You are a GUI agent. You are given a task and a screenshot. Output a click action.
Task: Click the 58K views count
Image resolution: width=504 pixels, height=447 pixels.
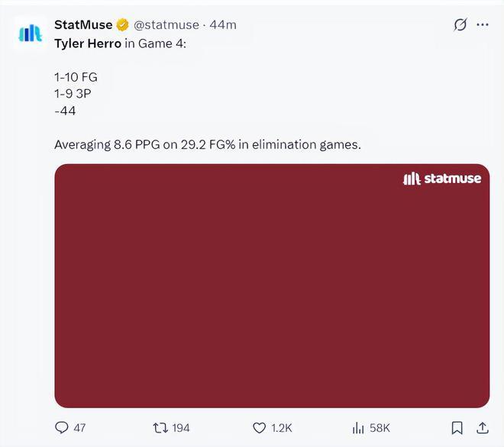(380, 428)
